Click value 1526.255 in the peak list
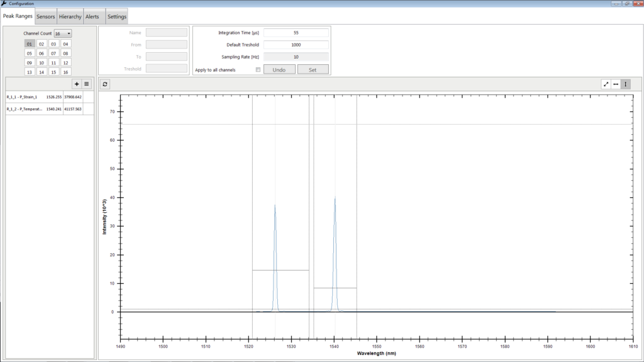This screenshot has height=362, width=644. point(54,97)
